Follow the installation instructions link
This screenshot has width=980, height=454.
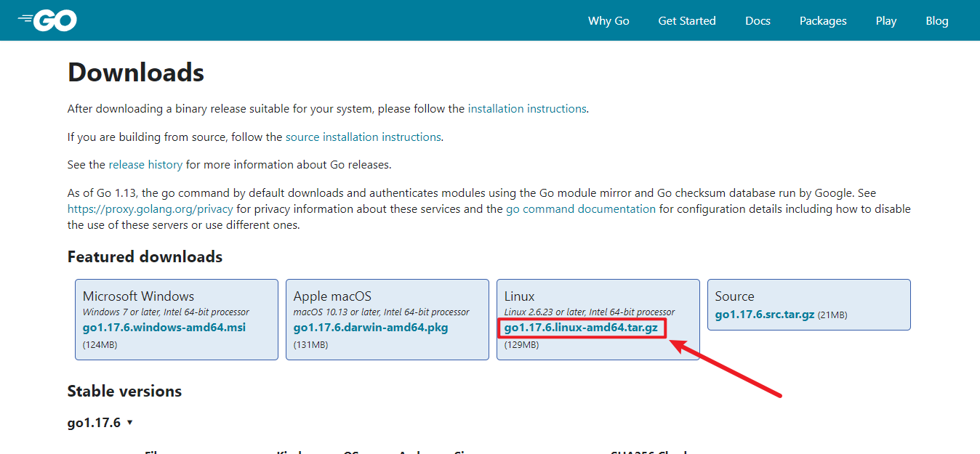(x=527, y=108)
